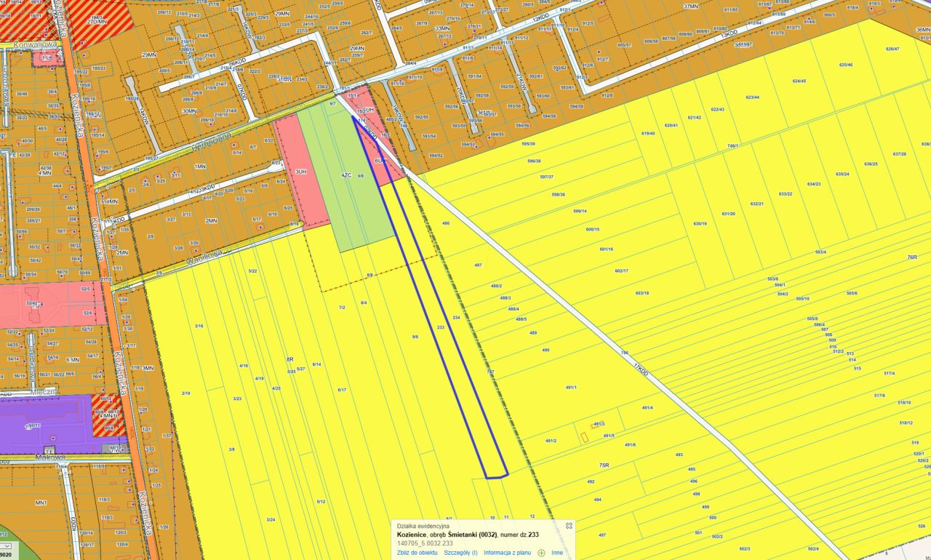This screenshot has height=560, width=931.
Task: Click parcel label '8/4'
Action: (x=364, y=303)
